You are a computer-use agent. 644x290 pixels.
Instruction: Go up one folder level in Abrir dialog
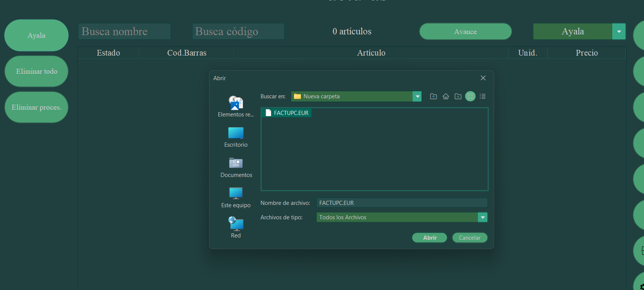(433, 96)
